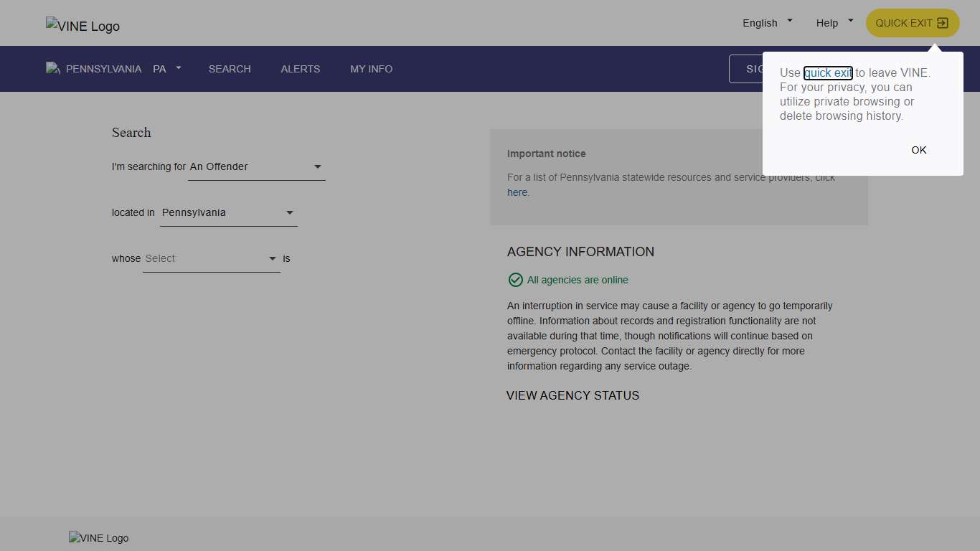Click the door-arrow icon in Quick Exit
The height and width of the screenshot is (551, 980).
[x=943, y=23]
